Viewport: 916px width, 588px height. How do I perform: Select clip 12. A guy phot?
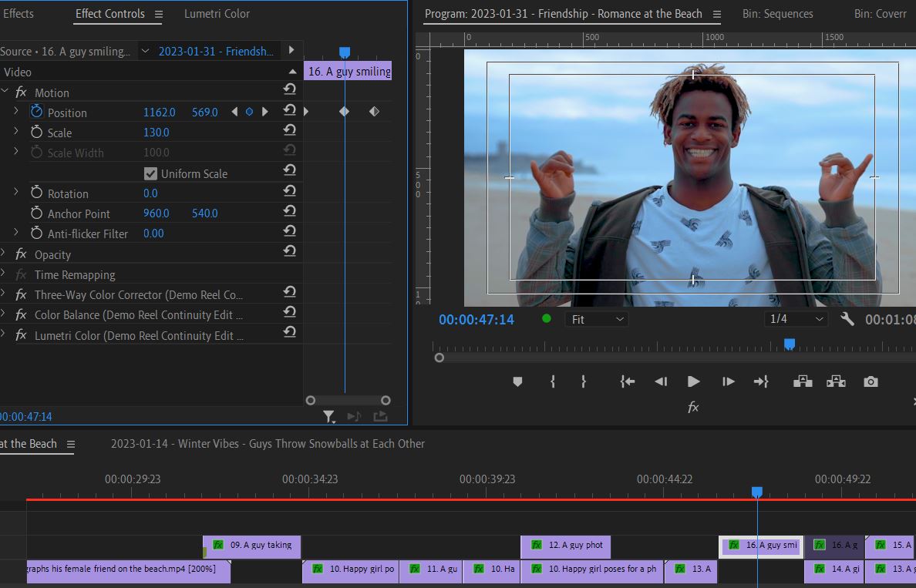point(565,546)
